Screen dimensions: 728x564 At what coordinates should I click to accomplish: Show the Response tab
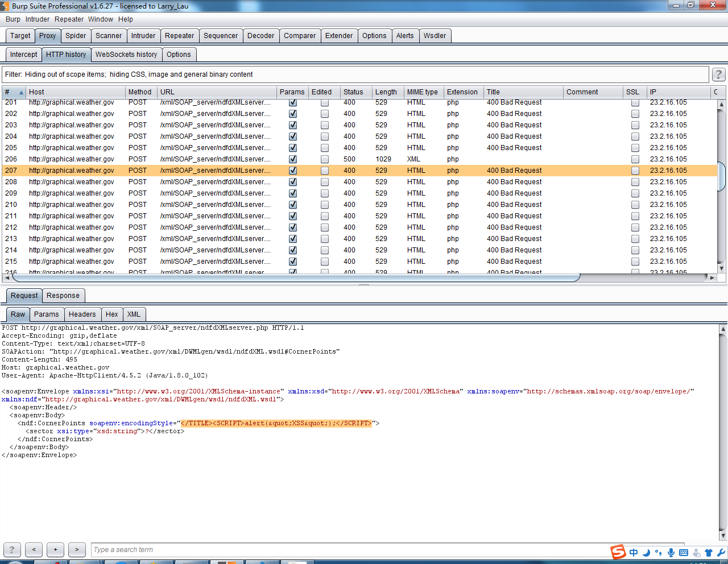tap(63, 296)
